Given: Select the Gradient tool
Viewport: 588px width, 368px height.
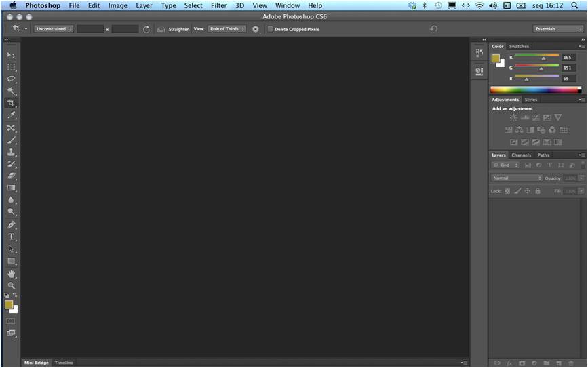Looking at the screenshot, I should tap(12, 188).
